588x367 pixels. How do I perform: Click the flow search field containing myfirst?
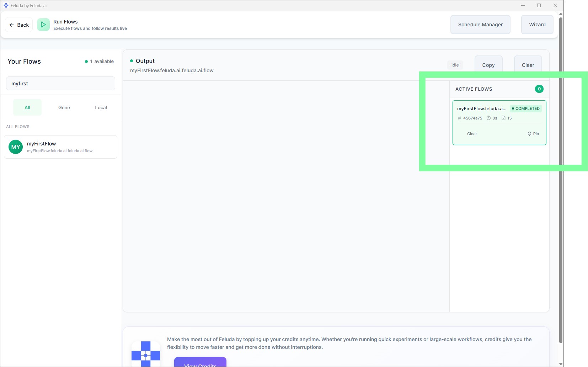click(x=60, y=83)
